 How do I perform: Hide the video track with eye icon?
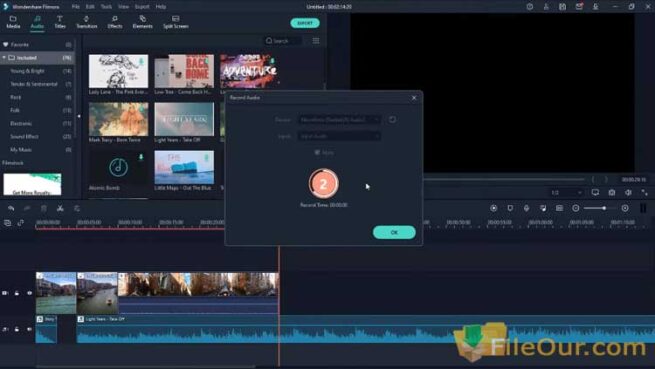click(x=29, y=293)
